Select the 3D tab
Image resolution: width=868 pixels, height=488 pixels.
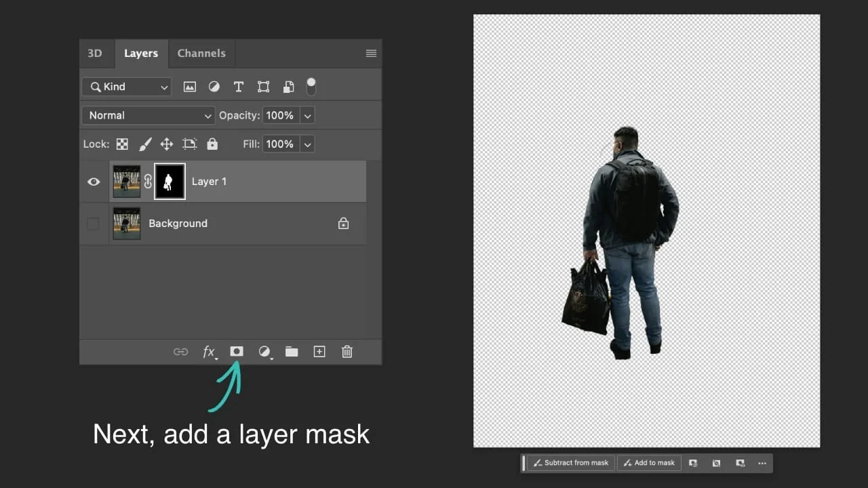pyautogui.click(x=95, y=53)
